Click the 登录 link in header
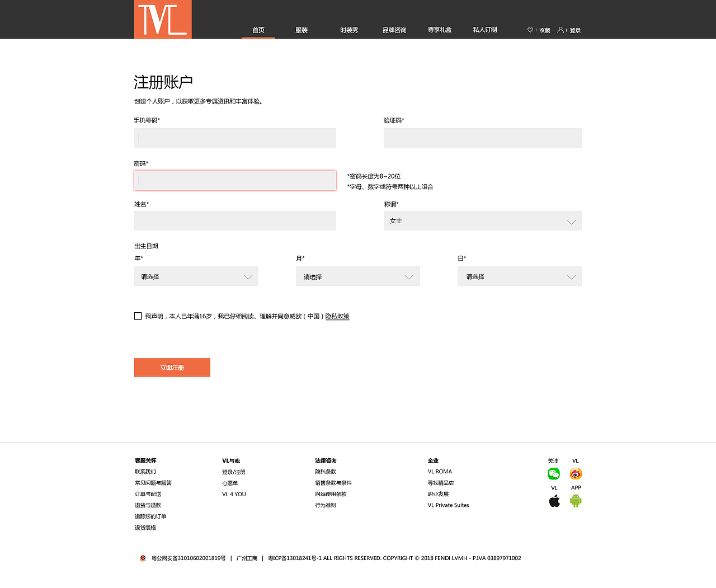This screenshot has width=716, height=588. point(575,30)
